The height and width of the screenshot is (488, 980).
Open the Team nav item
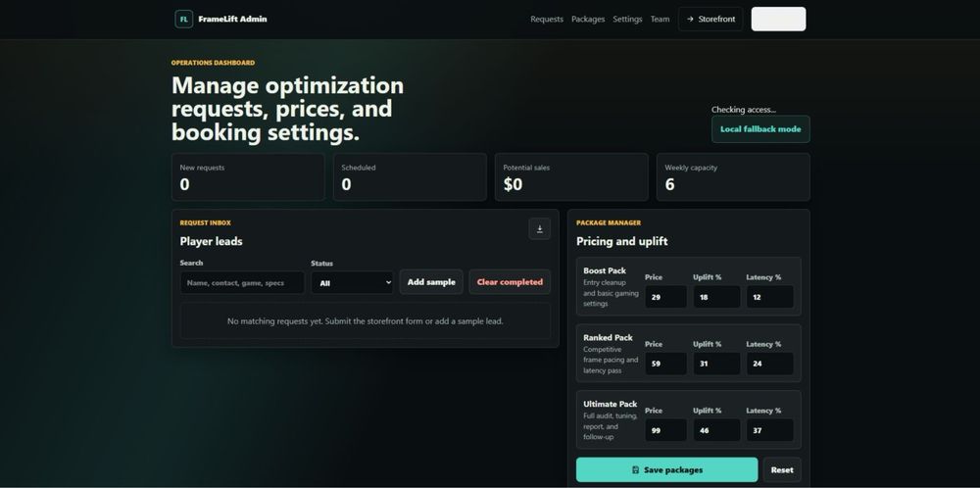660,20
